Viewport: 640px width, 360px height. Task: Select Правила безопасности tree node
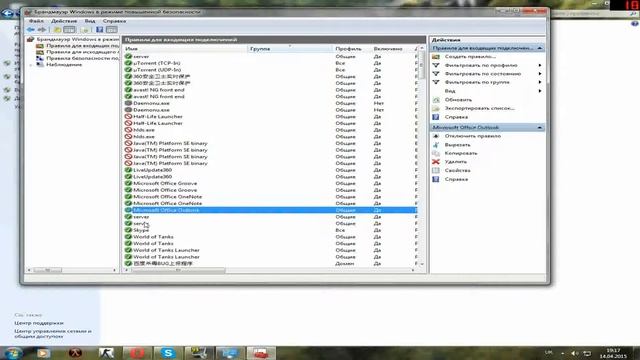[x=82, y=58]
